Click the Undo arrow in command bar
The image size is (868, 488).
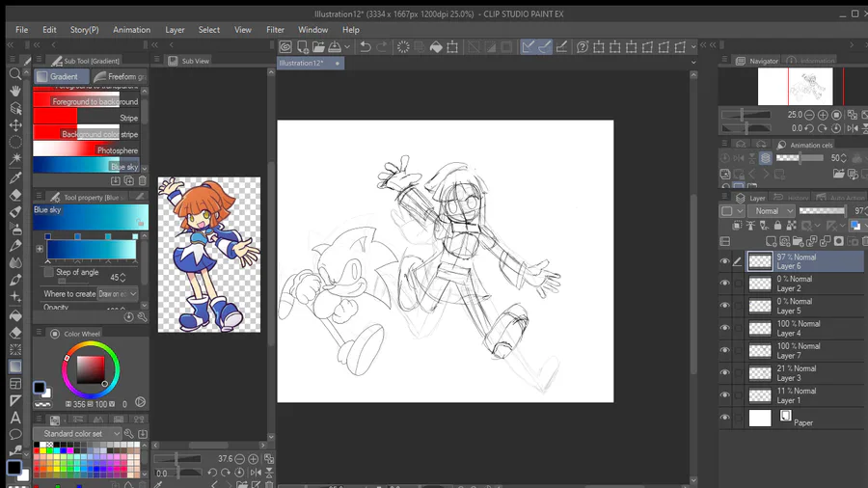pos(366,47)
